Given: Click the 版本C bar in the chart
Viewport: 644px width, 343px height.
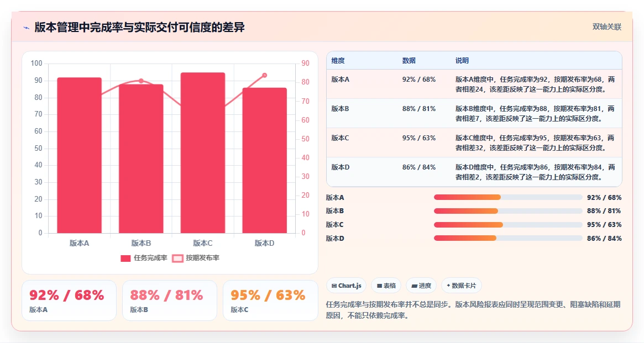Looking at the screenshot, I should (203, 152).
